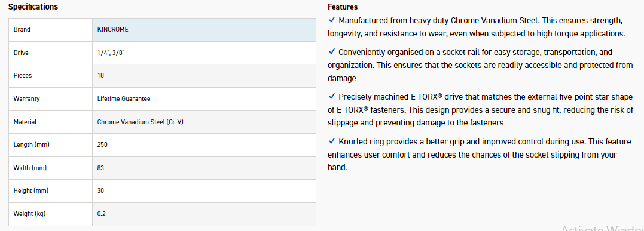This screenshot has width=644, height=231.
Task: Click the Width (mm) value 83
Action: [x=100, y=168]
